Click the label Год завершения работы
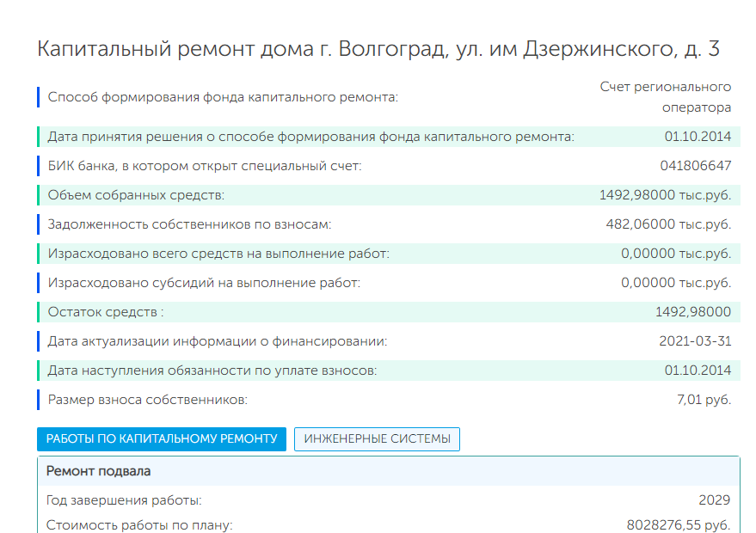Viewport: 756px width, 533px height. (x=124, y=500)
